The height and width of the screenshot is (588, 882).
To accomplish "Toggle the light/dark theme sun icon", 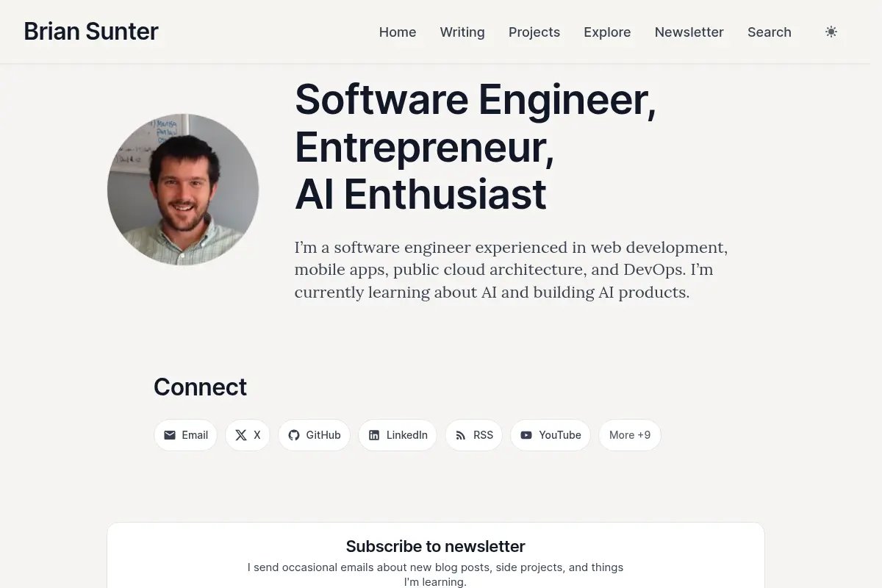I will (831, 32).
